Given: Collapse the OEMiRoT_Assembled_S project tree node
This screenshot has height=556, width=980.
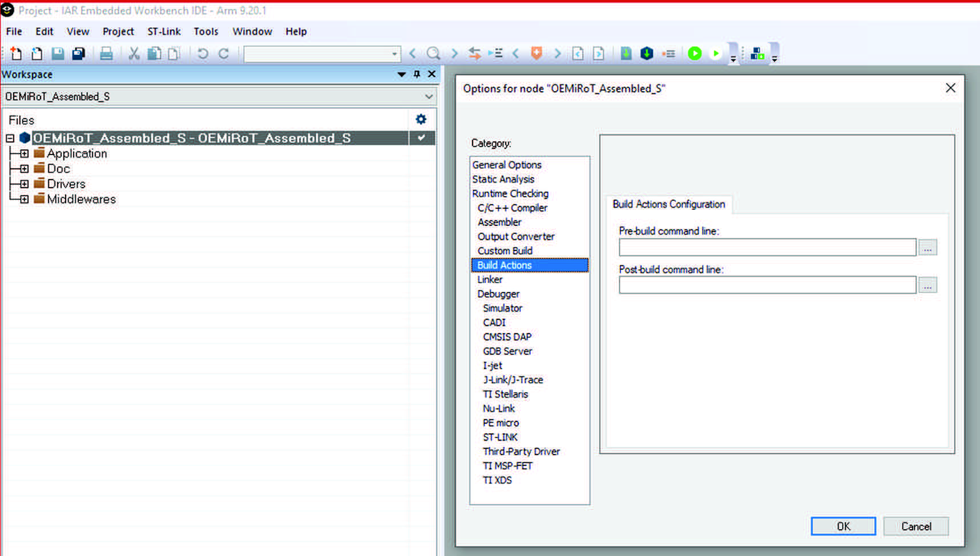Looking at the screenshot, I should click(10, 138).
